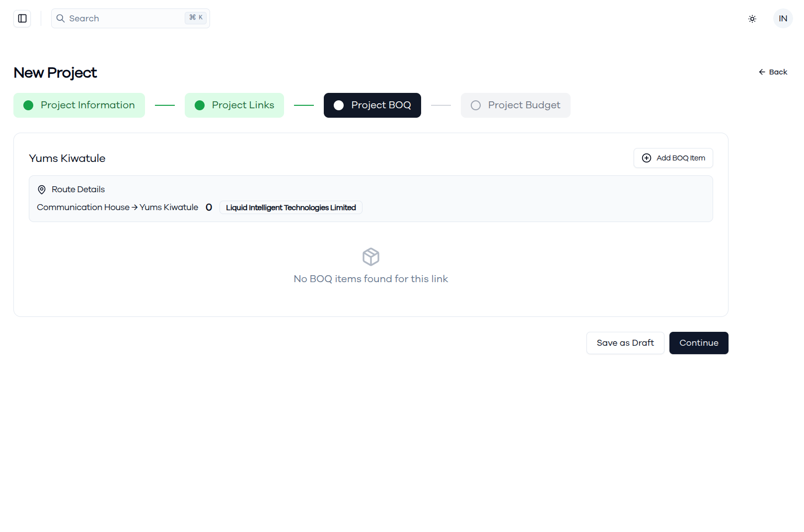Screen dimensions: 804x532
Task: Click the Continue button
Action: point(699,343)
